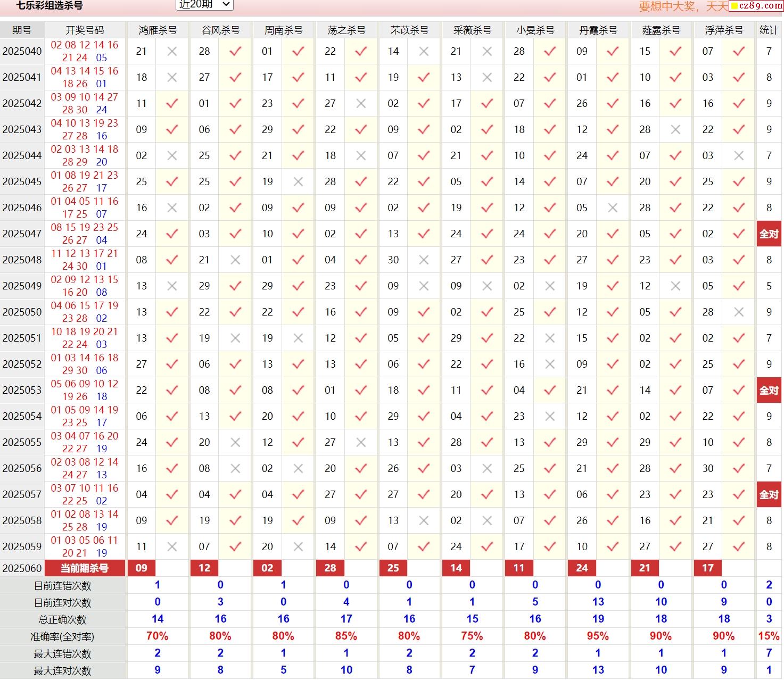Click the 浮萍杀号 column header

click(724, 30)
